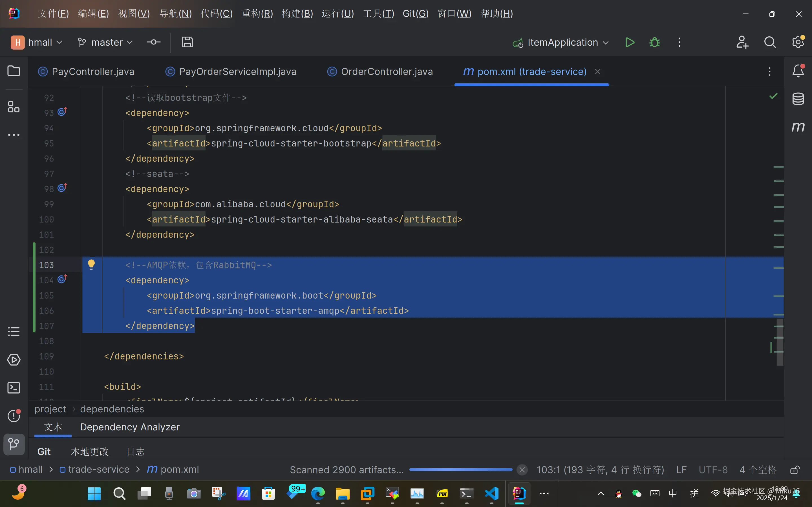Screen dimensions: 812x507
Task: Click the save all floppy disk icon
Action: pos(187,42)
